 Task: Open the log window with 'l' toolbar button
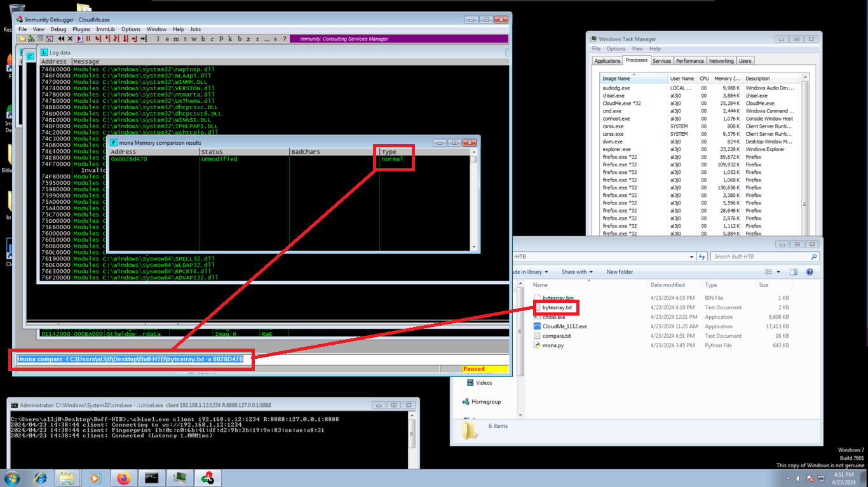tap(158, 39)
